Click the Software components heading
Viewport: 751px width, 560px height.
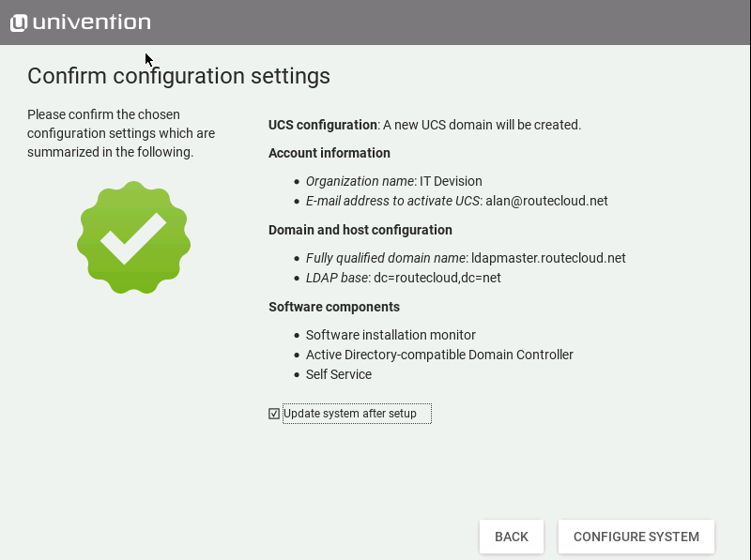coord(334,307)
